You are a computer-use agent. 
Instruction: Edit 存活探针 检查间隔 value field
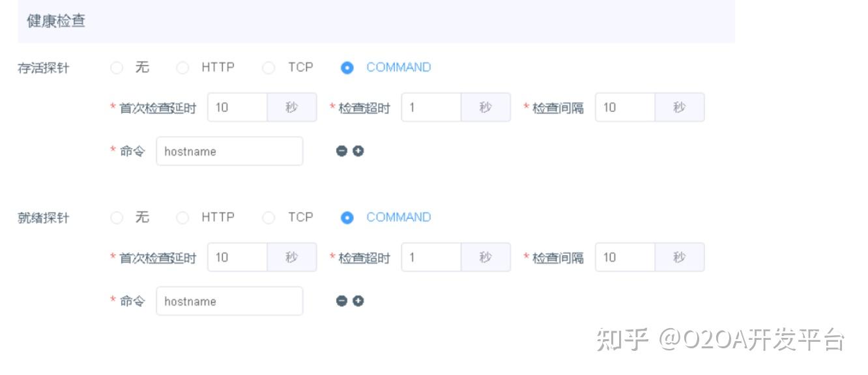624,107
